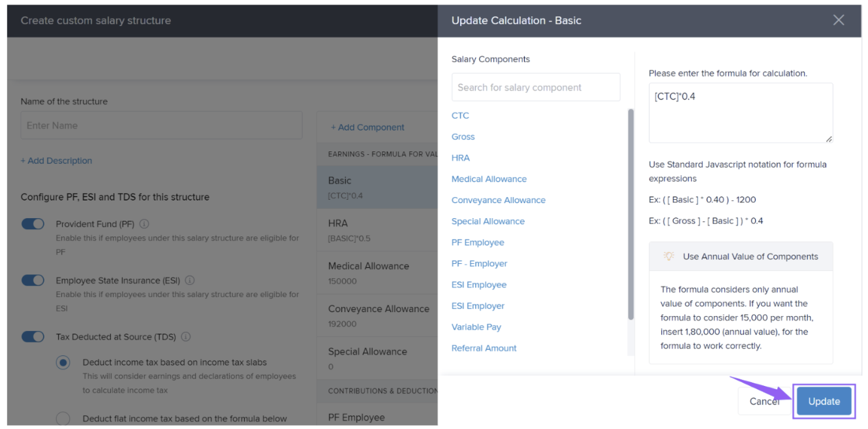Disable the Provident Fund (PF) toggle

tap(33, 224)
